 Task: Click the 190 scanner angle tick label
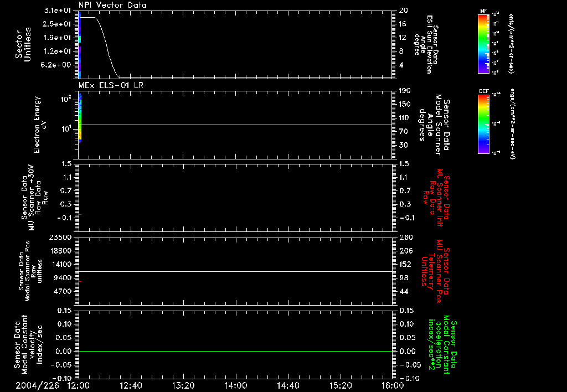(x=405, y=91)
